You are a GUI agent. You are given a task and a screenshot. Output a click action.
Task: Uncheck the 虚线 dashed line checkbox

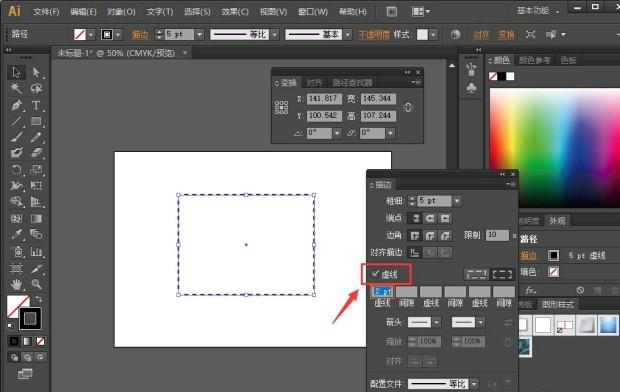375,274
